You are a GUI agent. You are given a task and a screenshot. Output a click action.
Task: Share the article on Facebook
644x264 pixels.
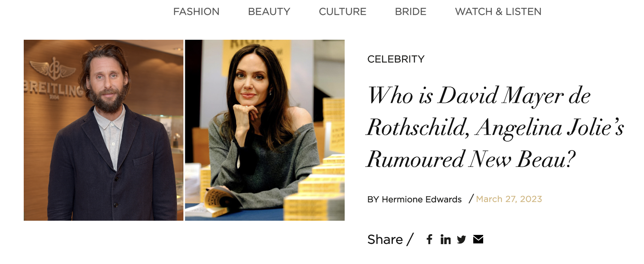click(429, 240)
